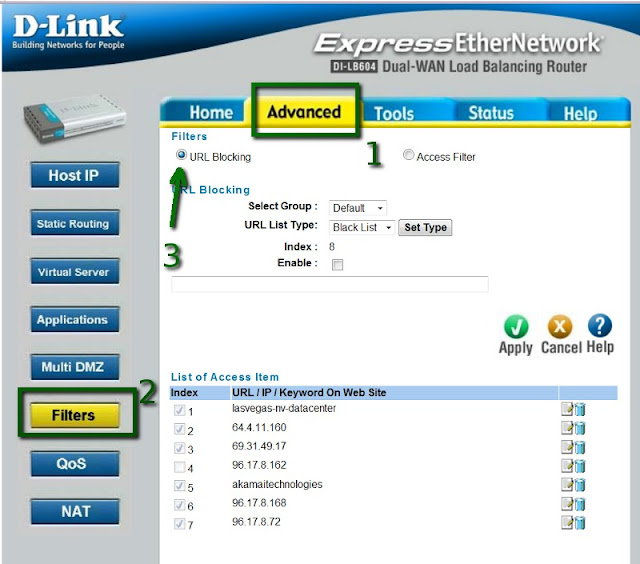
Task: Open the Filters section
Action: coord(75,415)
